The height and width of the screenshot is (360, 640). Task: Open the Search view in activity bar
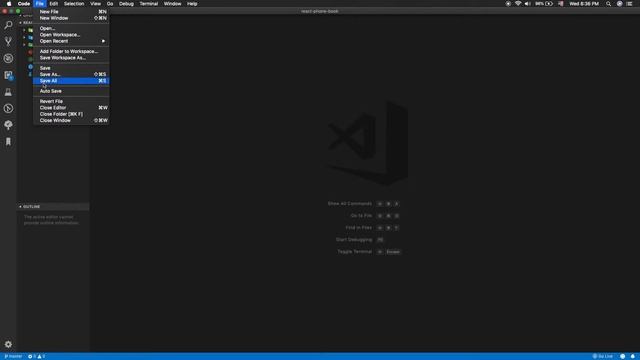point(8,25)
